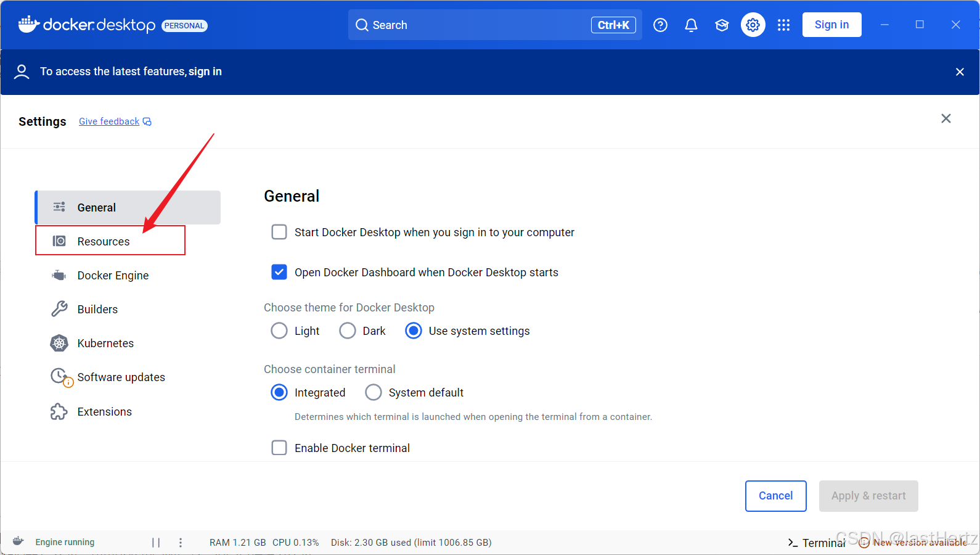
Task: Click the New version available info icon
Action: click(x=864, y=543)
